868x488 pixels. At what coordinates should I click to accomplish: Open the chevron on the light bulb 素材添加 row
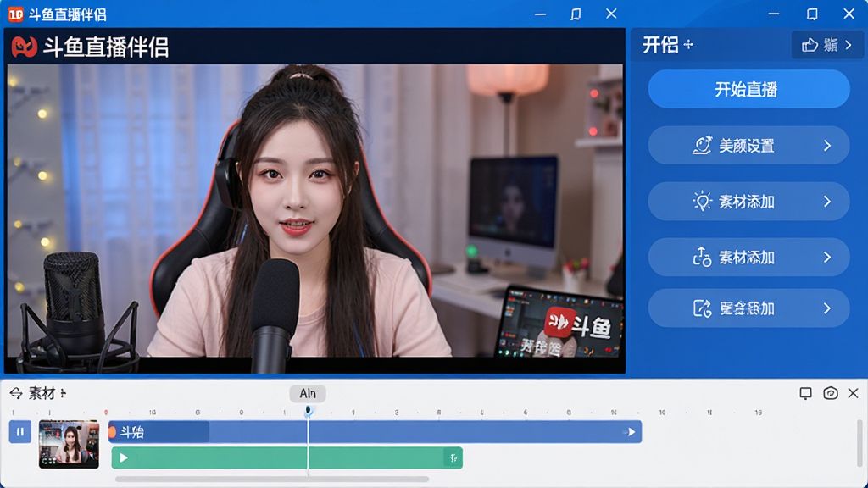(827, 202)
